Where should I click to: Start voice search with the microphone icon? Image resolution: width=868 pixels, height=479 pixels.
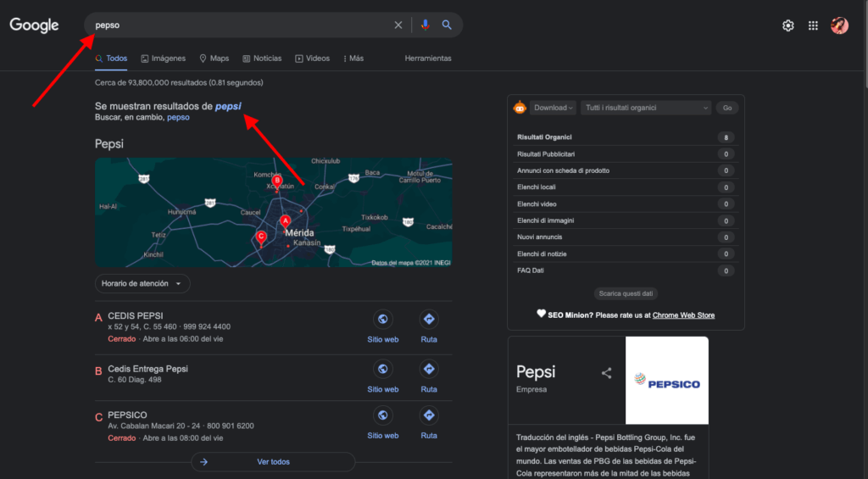426,25
